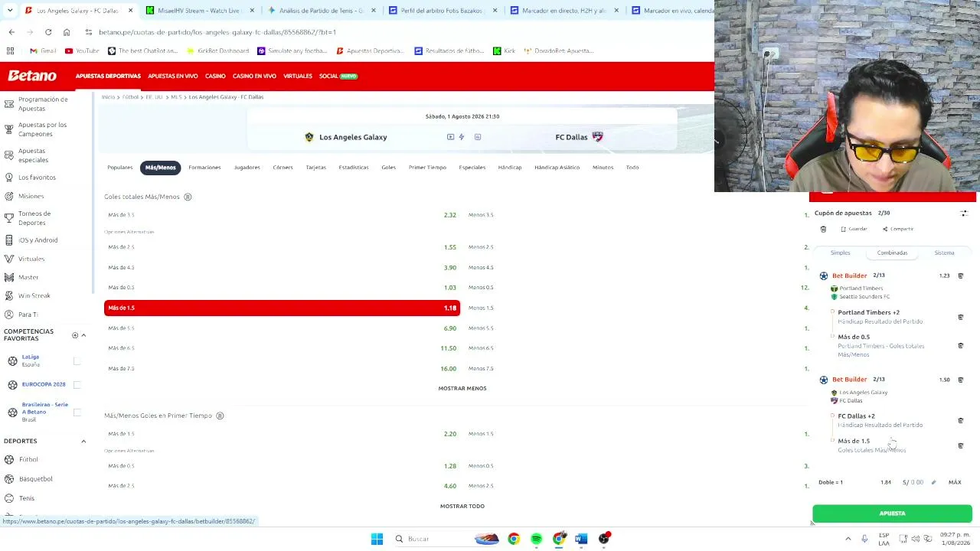Switch to the Populares market tab
The height and width of the screenshot is (551, 980).
120,168
